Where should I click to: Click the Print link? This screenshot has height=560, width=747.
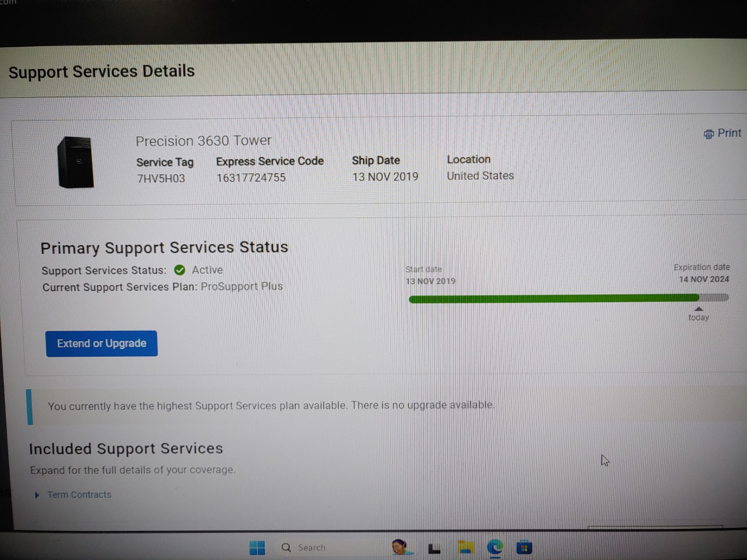[x=723, y=133]
